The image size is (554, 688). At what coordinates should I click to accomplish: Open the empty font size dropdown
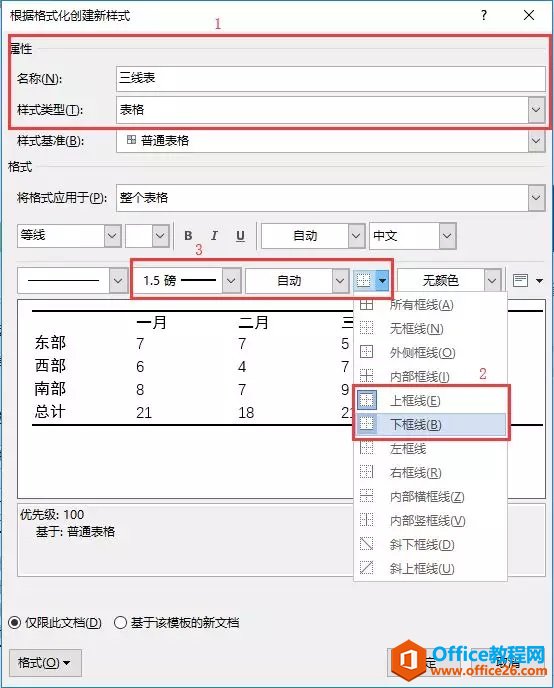pos(161,236)
